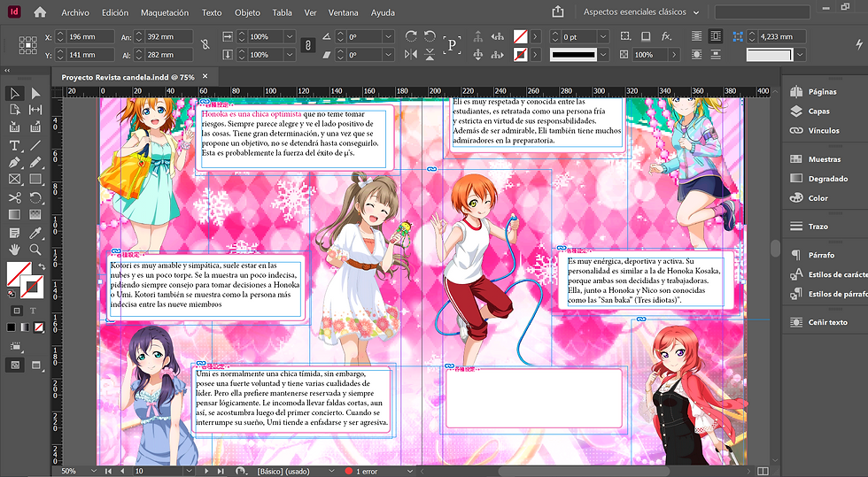The height and width of the screenshot is (477, 868).
Task: Toggle Normal screen mode button
Action: 15,365
